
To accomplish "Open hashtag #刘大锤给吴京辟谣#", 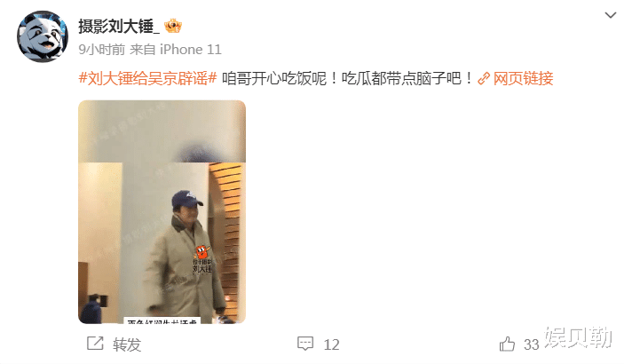I will click(x=147, y=78).
